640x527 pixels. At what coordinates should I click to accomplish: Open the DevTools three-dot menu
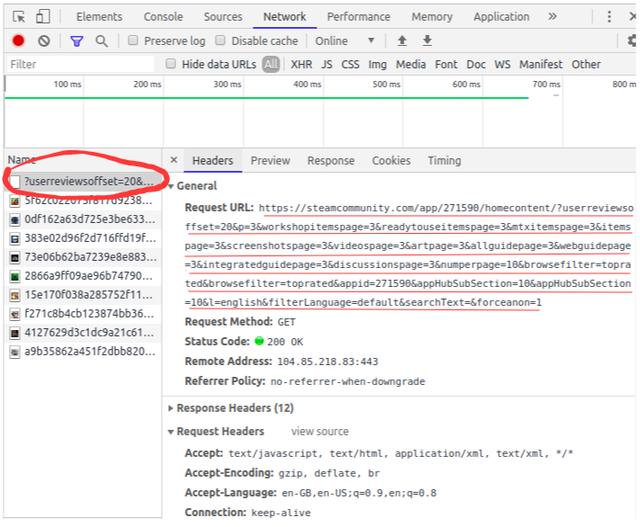click(x=609, y=17)
